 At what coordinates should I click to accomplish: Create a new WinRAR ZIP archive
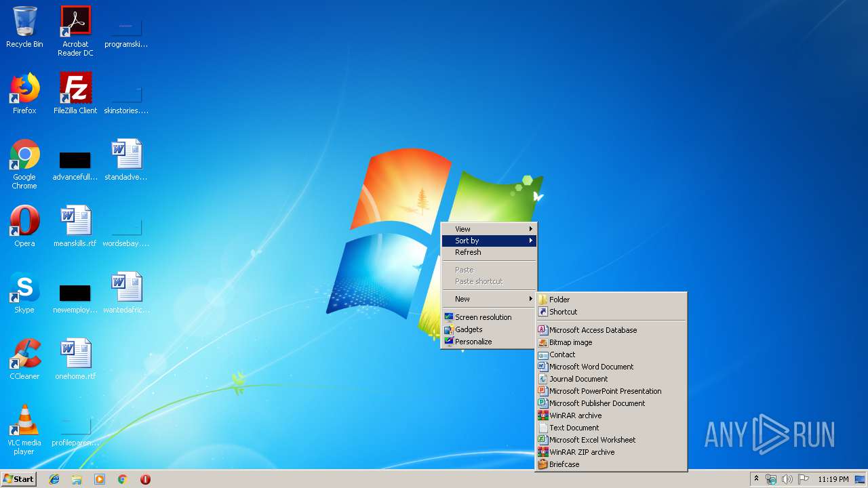click(x=611, y=452)
